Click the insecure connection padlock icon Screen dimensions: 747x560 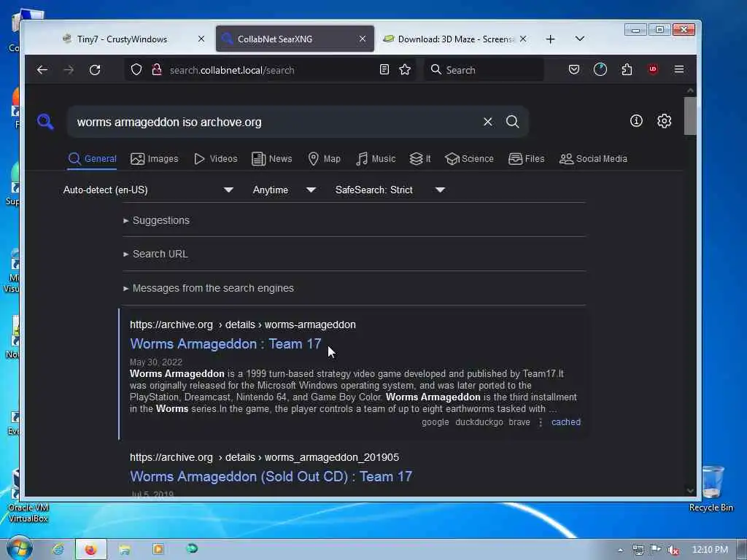(156, 69)
